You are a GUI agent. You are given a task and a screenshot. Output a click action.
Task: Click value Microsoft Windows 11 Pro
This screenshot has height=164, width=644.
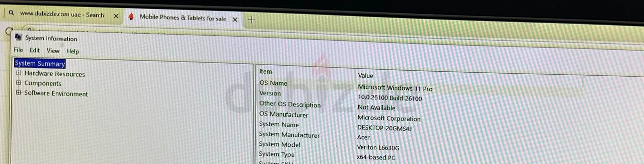[395, 88]
